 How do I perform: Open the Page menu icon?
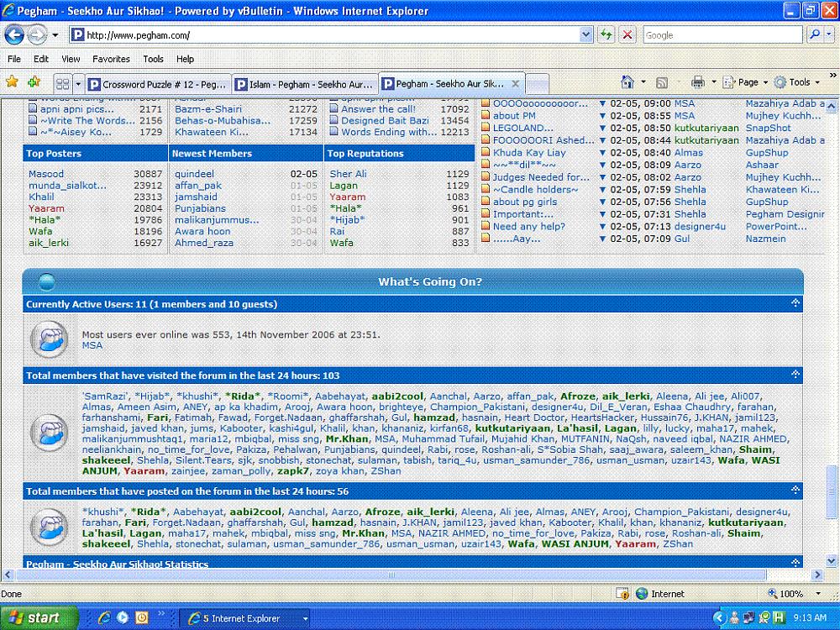pyautogui.click(x=728, y=82)
